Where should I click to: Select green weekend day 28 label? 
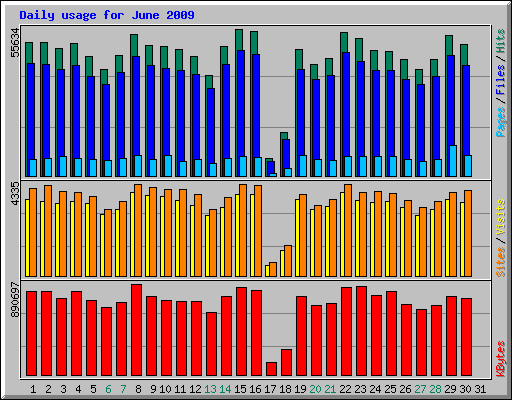coord(435,389)
